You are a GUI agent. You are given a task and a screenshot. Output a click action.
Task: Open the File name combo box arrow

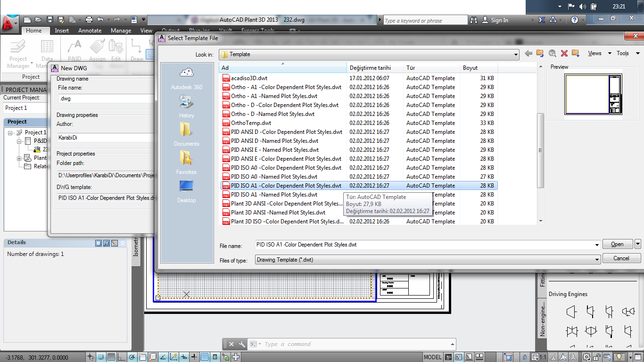point(597,245)
